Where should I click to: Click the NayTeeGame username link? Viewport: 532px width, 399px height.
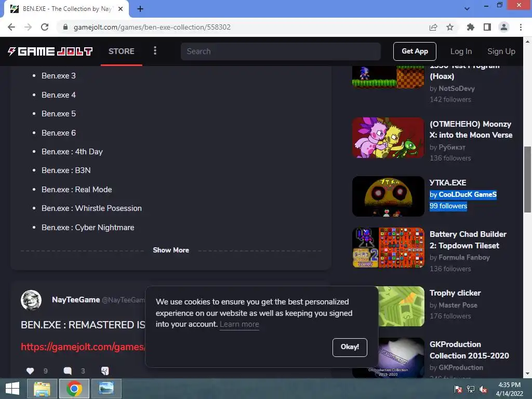(76, 300)
